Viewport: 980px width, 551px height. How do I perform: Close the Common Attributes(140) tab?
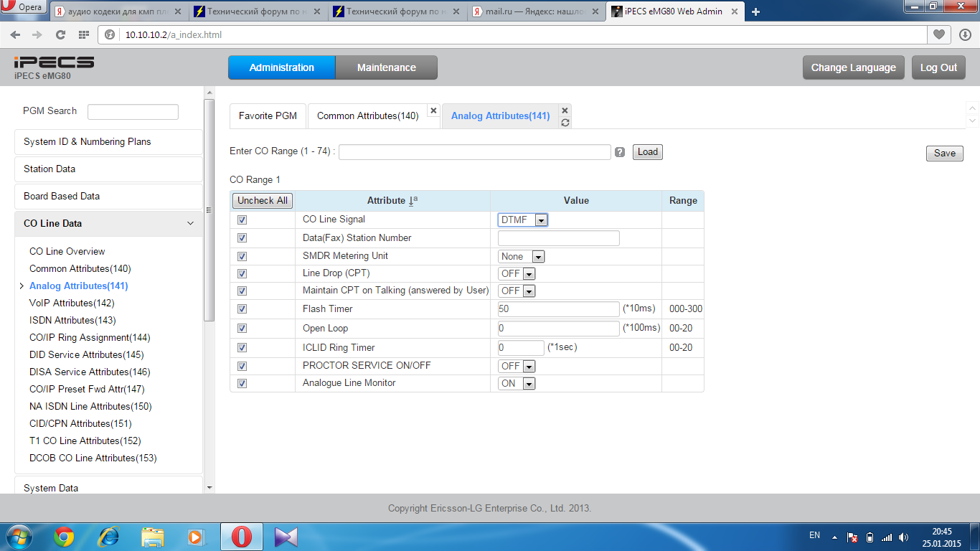tap(433, 110)
